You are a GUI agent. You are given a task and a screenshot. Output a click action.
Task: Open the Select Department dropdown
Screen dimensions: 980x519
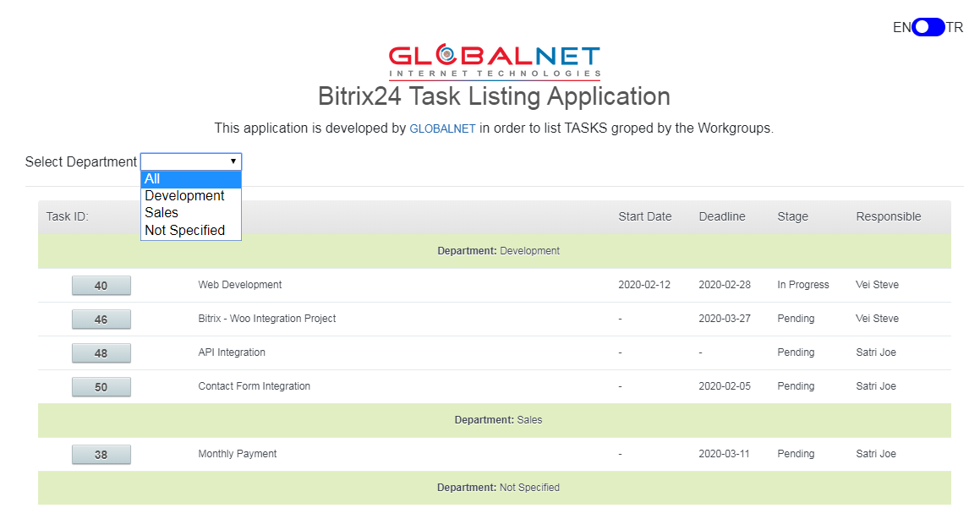point(191,161)
